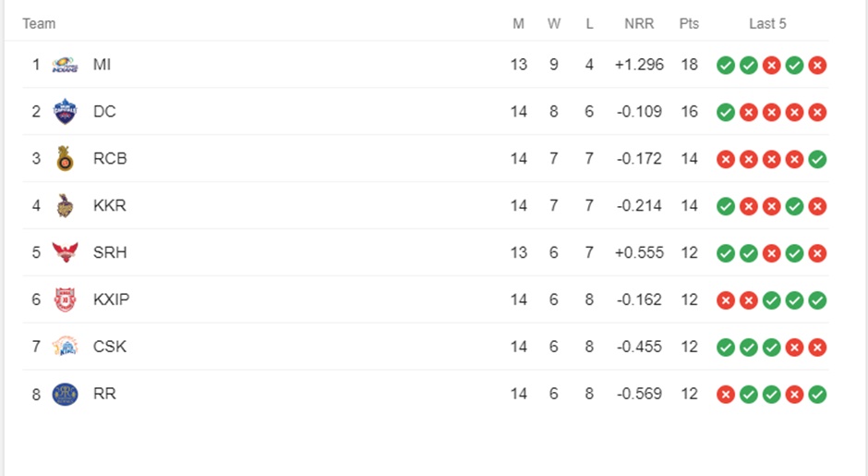868x476 pixels.
Task: Open the CSK team name link
Action: point(110,347)
